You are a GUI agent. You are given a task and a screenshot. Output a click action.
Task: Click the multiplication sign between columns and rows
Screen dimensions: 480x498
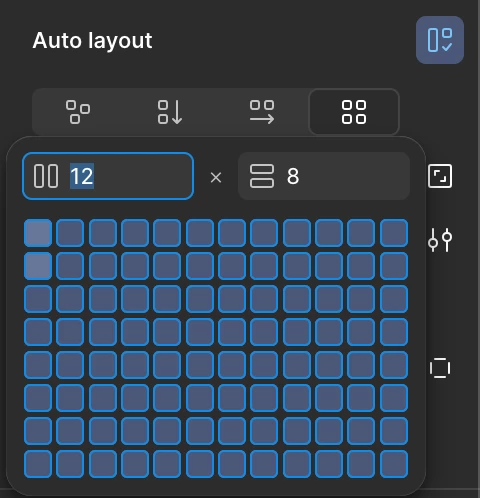(x=216, y=177)
